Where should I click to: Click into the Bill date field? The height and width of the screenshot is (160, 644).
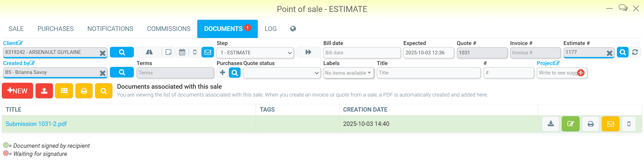pyautogui.click(x=362, y=53)
